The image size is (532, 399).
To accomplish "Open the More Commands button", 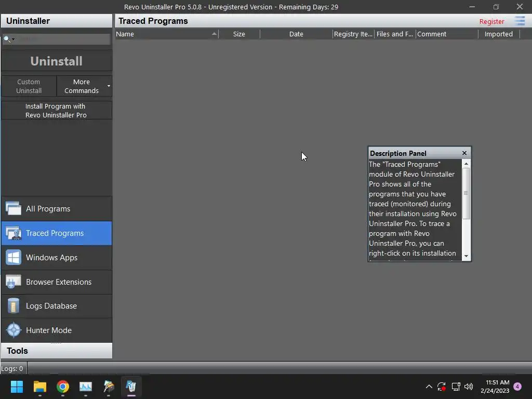I will 82,86.
